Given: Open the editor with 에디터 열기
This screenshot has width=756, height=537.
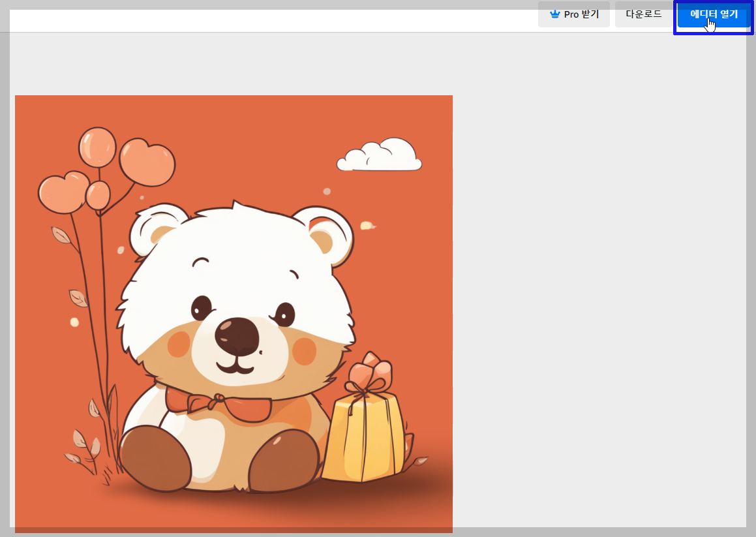Looking at the screenshot, I should point(714,14).
